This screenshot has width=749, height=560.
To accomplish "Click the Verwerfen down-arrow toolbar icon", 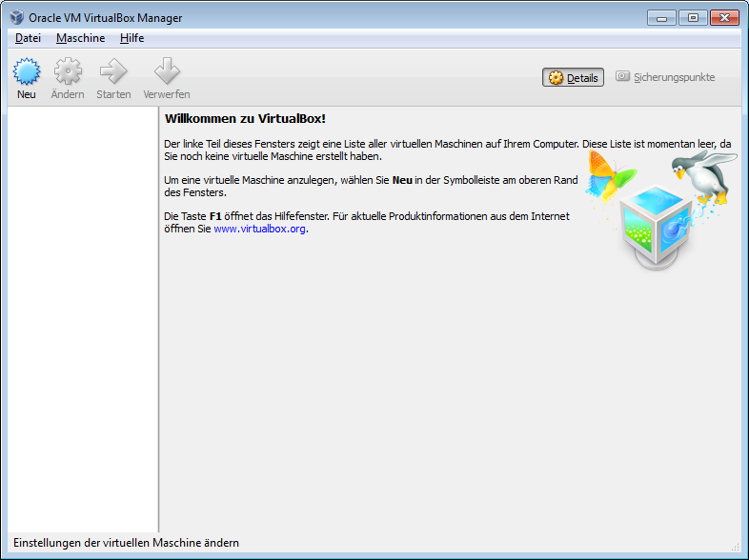I will 167,71.
